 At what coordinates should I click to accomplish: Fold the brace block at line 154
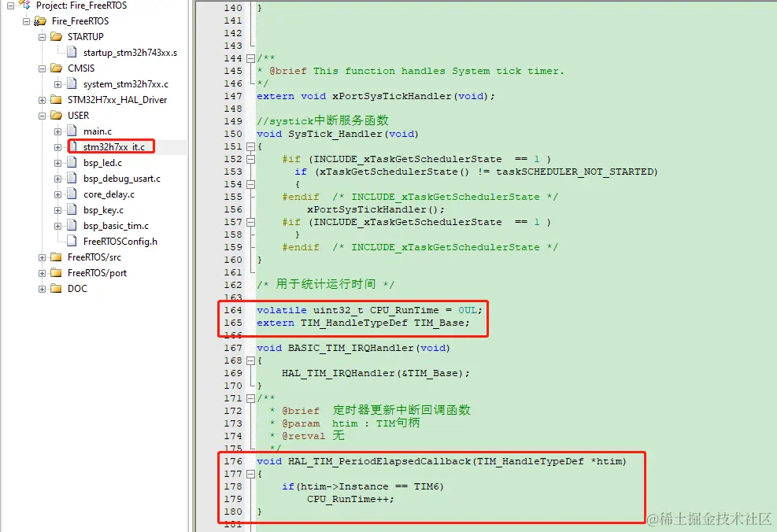251,184
